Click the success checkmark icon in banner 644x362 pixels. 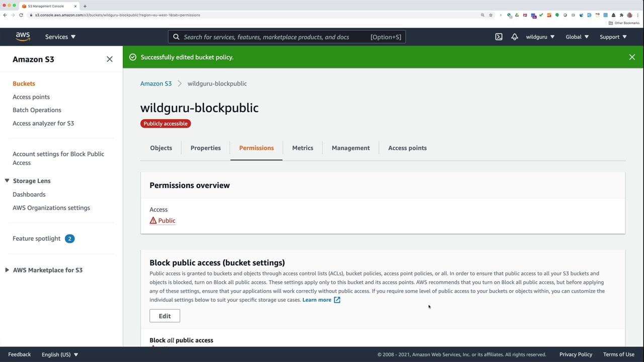[133, 57]
